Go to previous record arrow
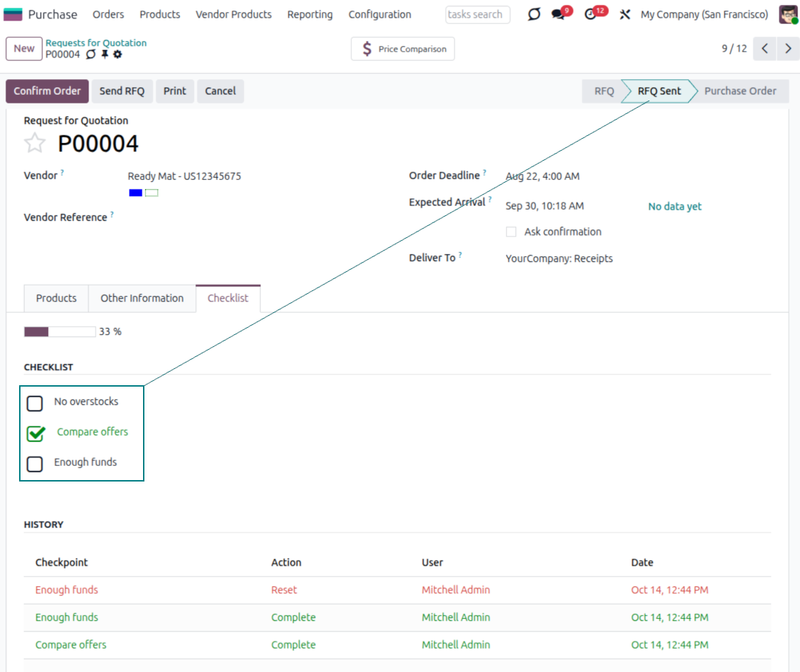This screenshot has width=800, height=672. (x=765, y=49)
